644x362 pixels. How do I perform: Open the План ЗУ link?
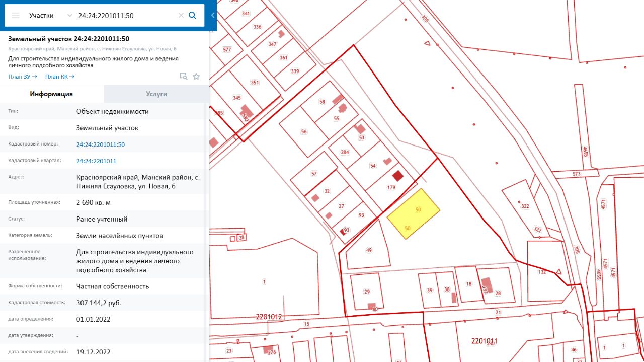point(23,77)
